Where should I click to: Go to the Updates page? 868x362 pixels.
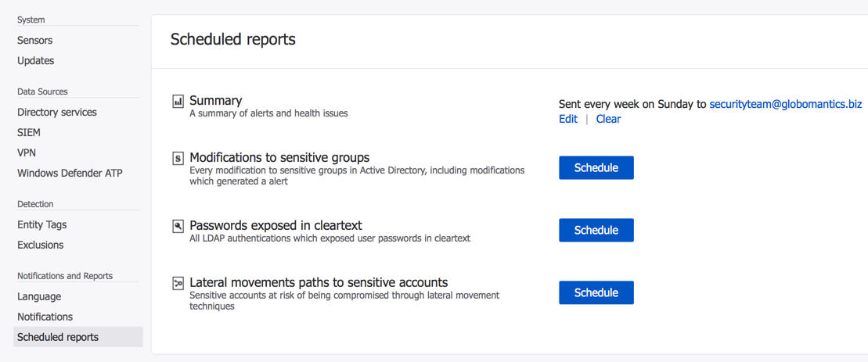pos(36,60)
